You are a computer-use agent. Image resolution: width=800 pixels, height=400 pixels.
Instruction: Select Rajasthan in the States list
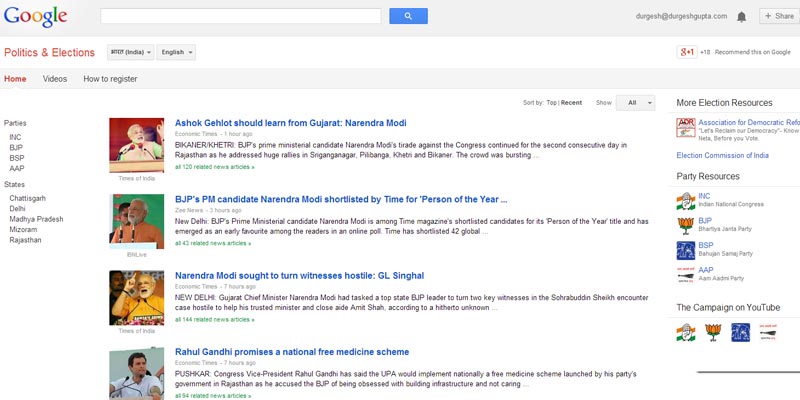26,240
